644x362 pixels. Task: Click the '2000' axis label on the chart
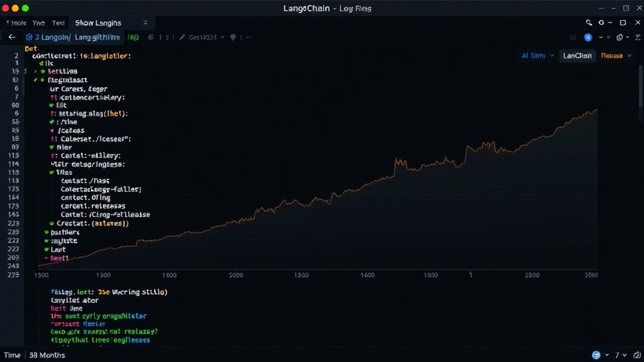(236, 275)
